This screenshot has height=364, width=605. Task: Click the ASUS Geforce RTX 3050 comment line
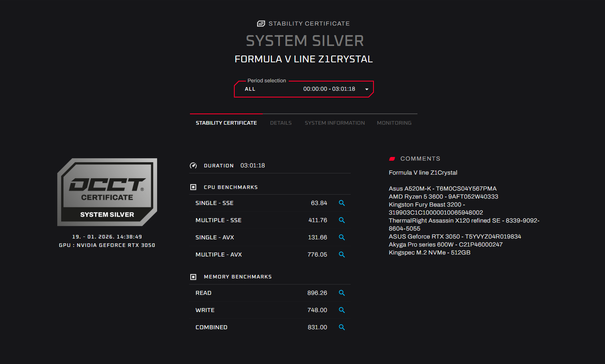point(455,237)
